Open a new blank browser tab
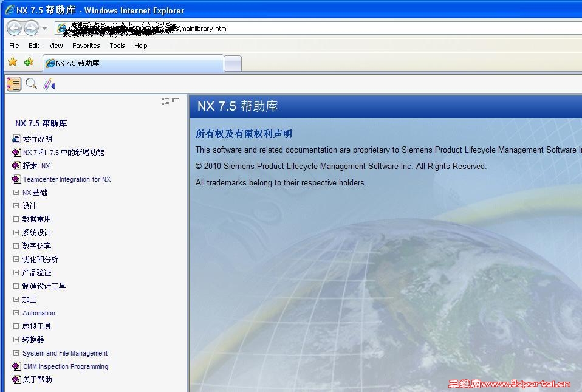 [x=233, y=63]
